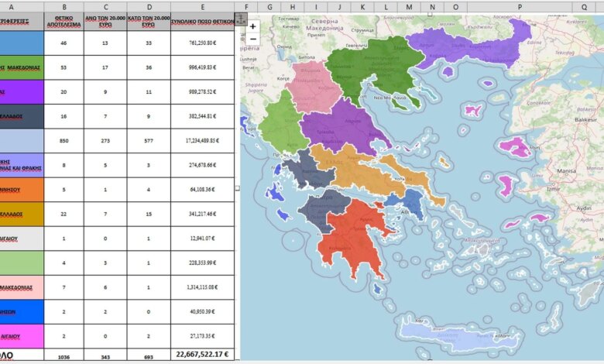Click the 17,234,489.85 € amount cell
This screenshot has height=364, width=604.
point(201,140)
